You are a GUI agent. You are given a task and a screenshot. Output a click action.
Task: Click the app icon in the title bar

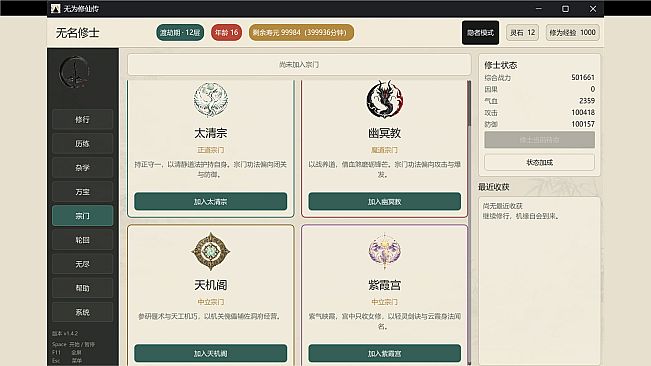tap(55, 8)
